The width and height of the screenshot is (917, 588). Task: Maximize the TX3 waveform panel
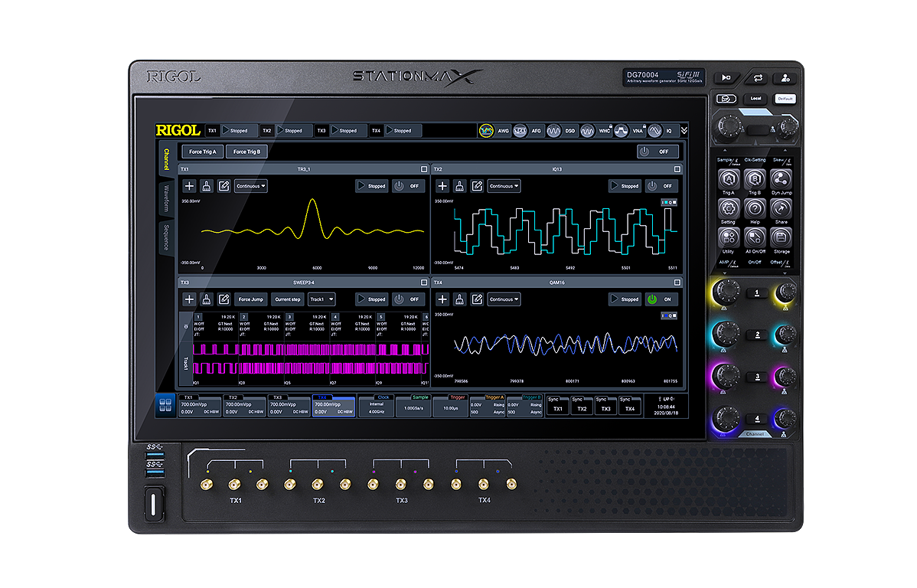(424, 283)
